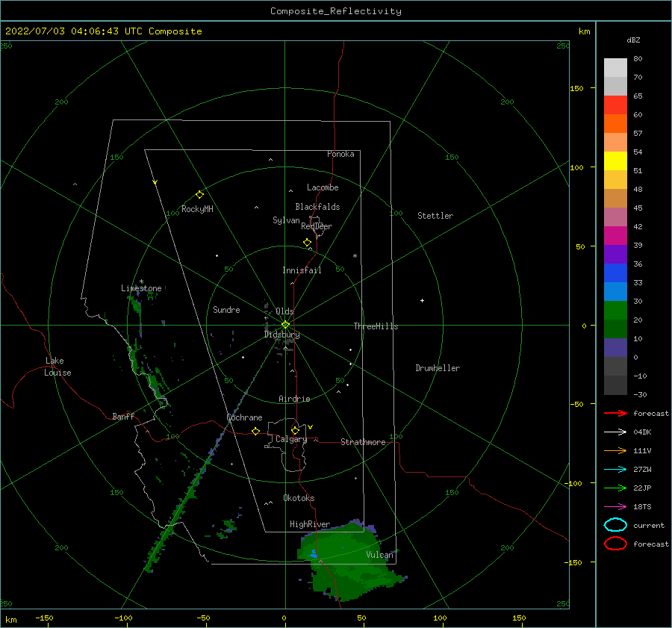Click the dBZ legend heading

click(x=633, y=40)
